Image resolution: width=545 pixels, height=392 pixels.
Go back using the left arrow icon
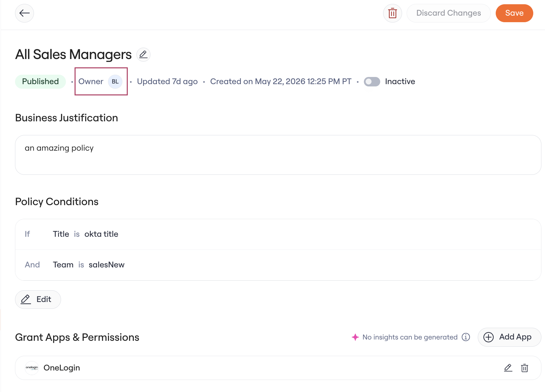pyautogui.click(x=24, y=13)
